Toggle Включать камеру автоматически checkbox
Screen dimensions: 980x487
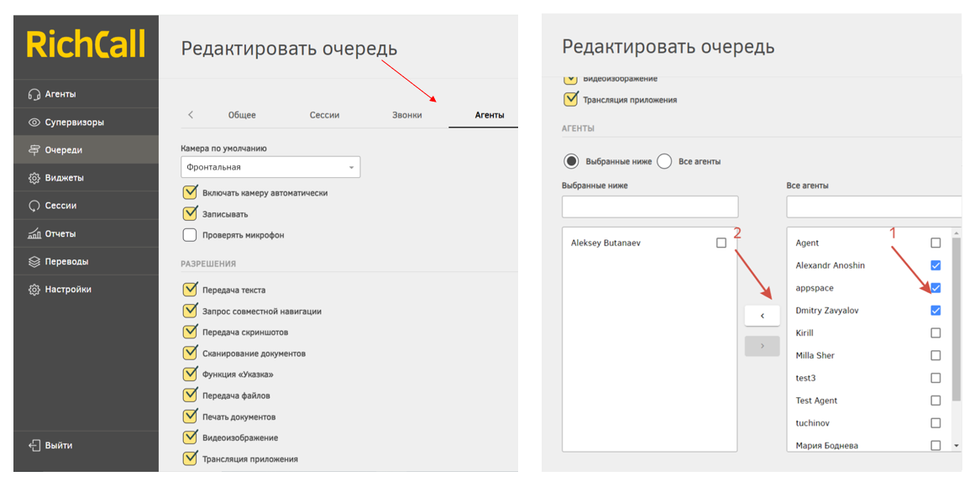click(x=190, y=192)
